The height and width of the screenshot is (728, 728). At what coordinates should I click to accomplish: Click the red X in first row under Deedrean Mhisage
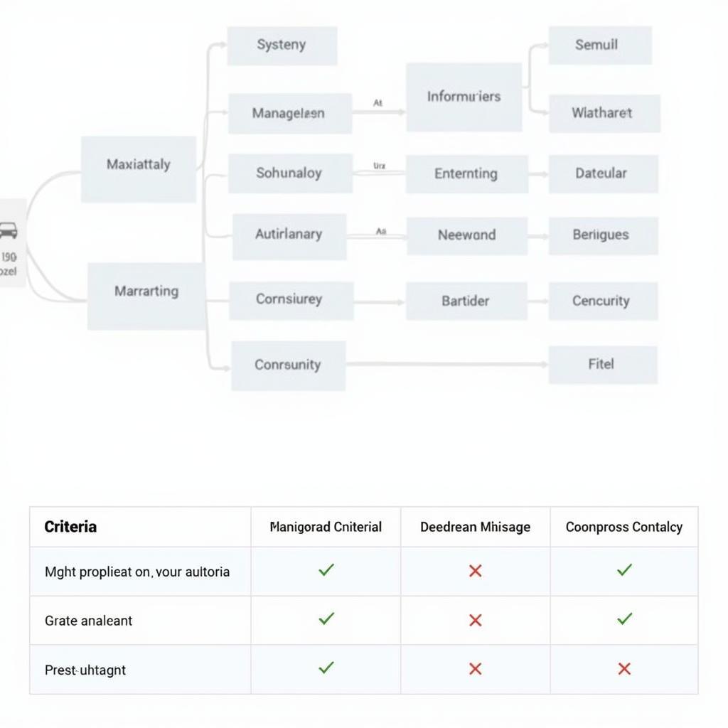[476, 571]
